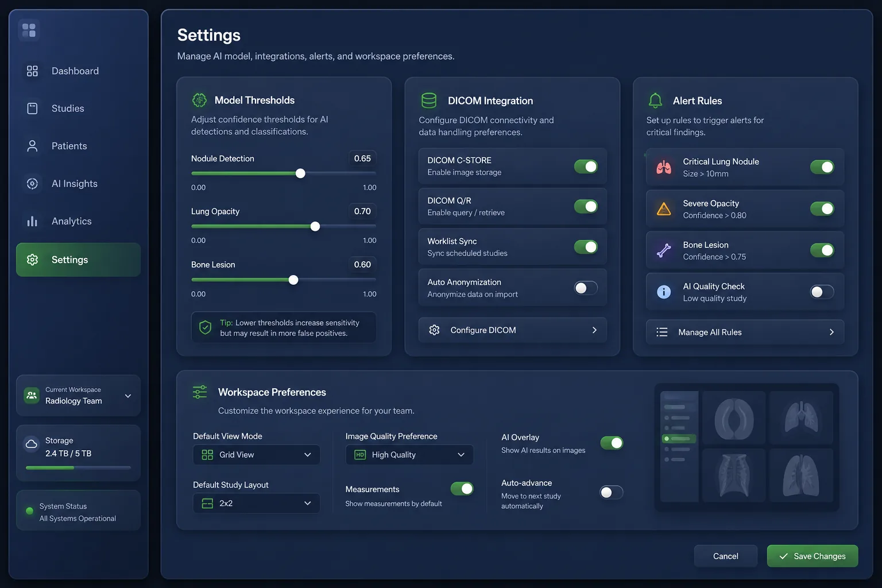882x588 pixels.
Task: Open the Default Study Layout dropdown
Action: (x=256, y=504)
